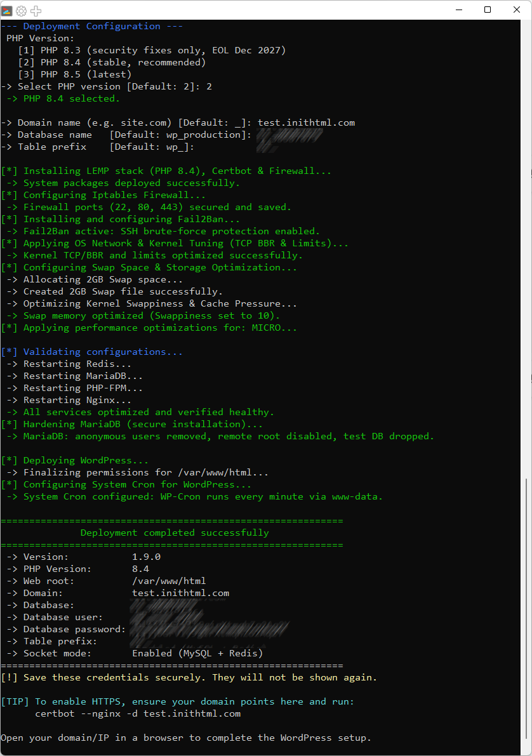The height and width of the screenshot is (756, 532).
Task: Click 'Configuring Swap Space & Storage Optimization' line
Action: (149, 267)
